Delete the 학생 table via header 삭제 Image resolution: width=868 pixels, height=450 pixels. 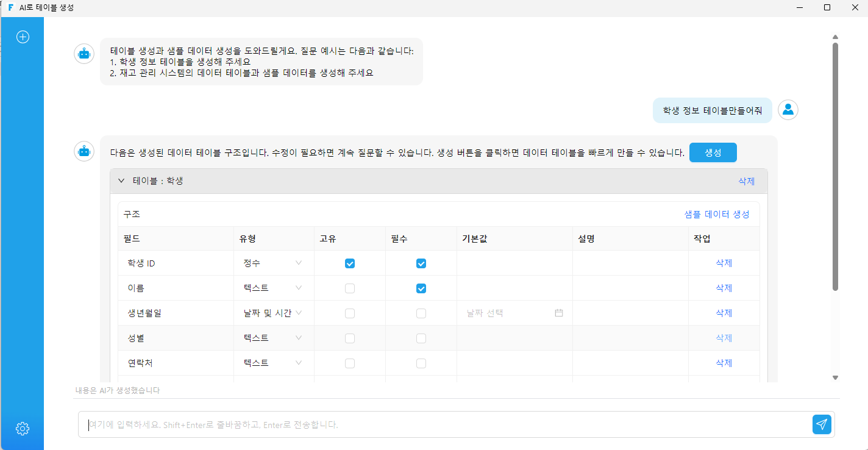pos(747,181)
